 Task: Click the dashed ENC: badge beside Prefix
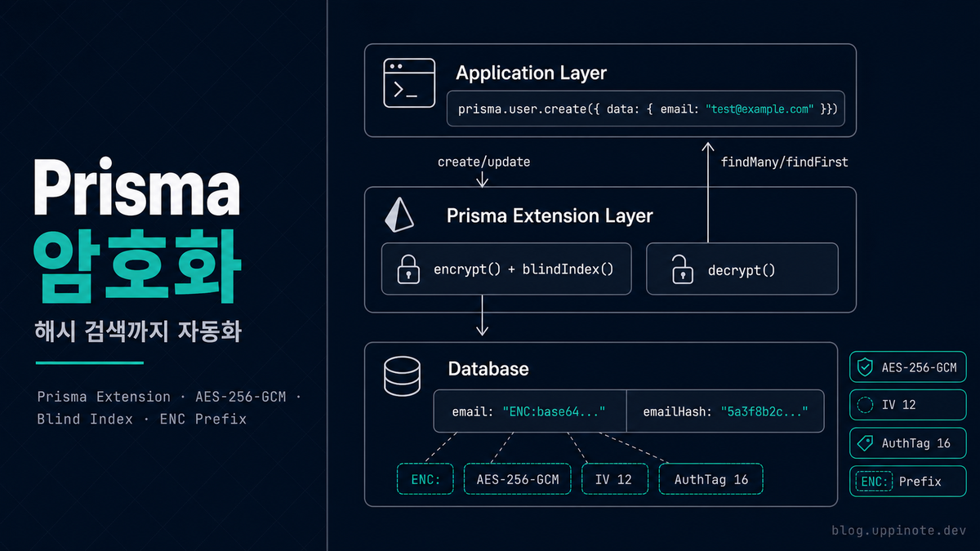(875, 481)
